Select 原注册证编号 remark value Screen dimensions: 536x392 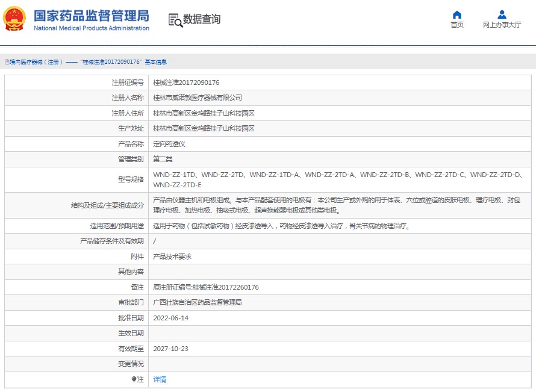coord(206,287)
